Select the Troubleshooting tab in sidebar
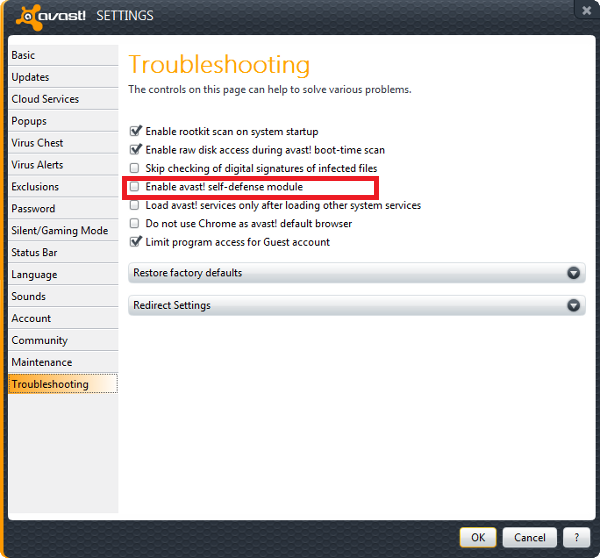 [63, 384]
